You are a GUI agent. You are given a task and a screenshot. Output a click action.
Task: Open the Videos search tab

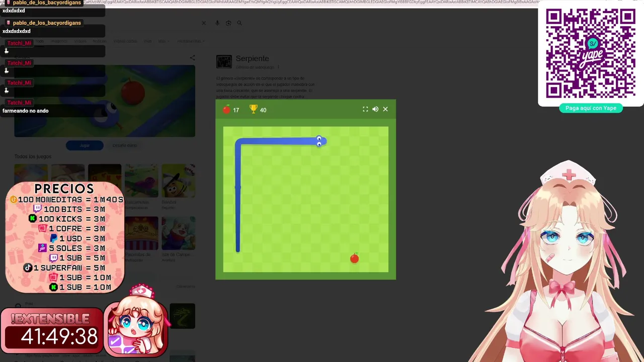tap(80, 41)
